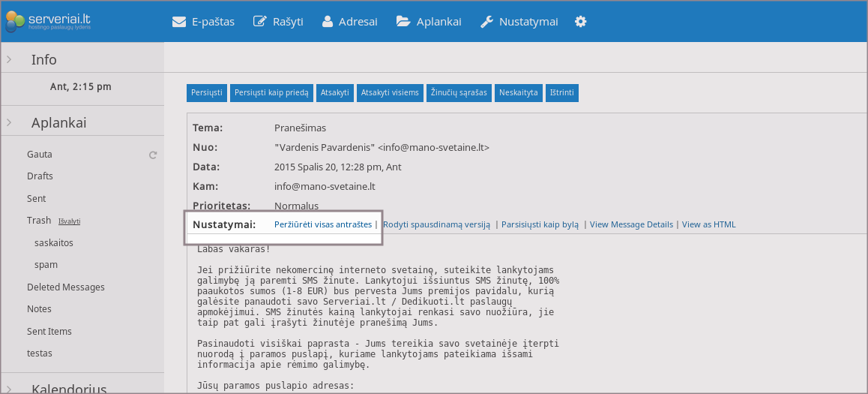
Task: Click Atsakyti visiems reply all button
Action: tap(390, 92)
